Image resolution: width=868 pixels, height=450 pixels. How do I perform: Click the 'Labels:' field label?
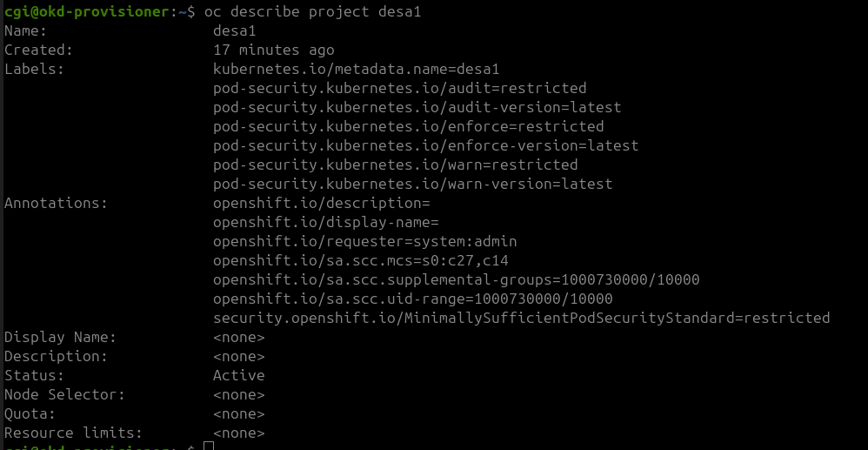34,70
